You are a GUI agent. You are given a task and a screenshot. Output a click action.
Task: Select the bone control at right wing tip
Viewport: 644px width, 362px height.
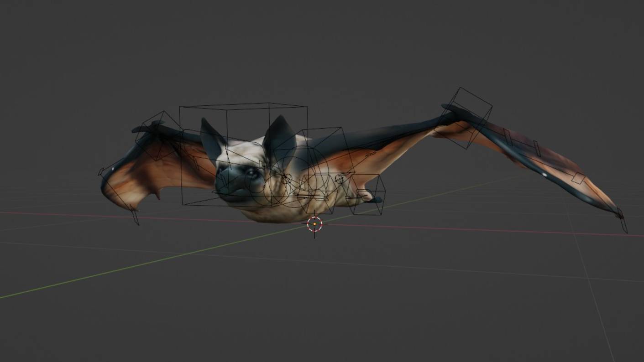point(623,222)
